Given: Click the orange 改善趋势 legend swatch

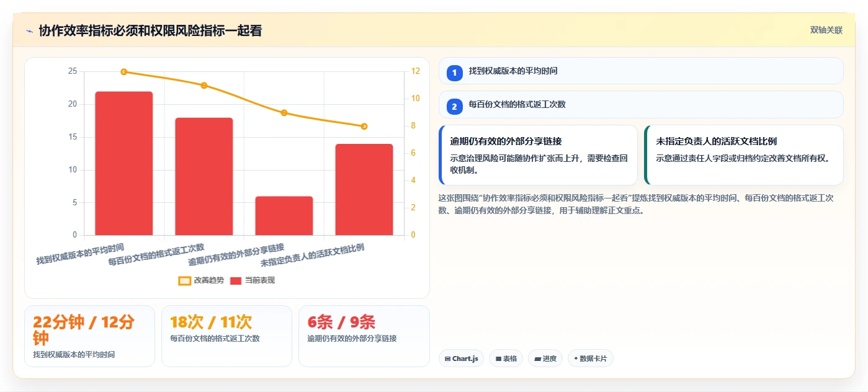Looking at the screenshot, I should click(184, 280).
